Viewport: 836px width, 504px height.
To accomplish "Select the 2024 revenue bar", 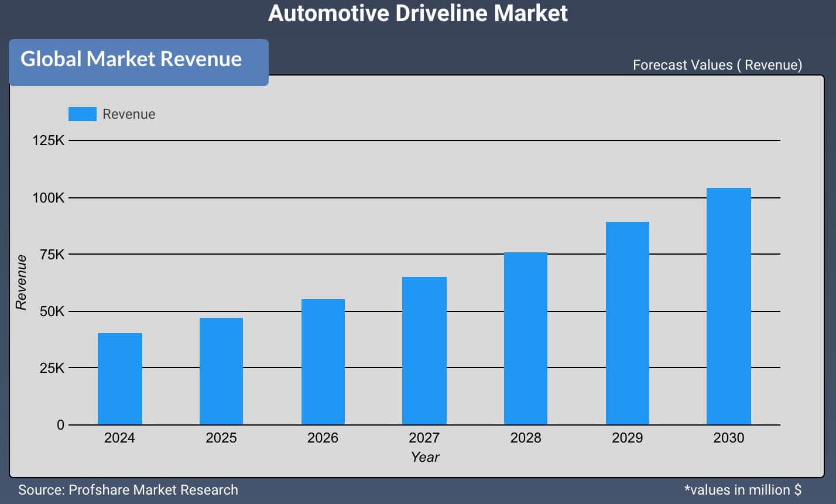I will click(x=119, y=379).
